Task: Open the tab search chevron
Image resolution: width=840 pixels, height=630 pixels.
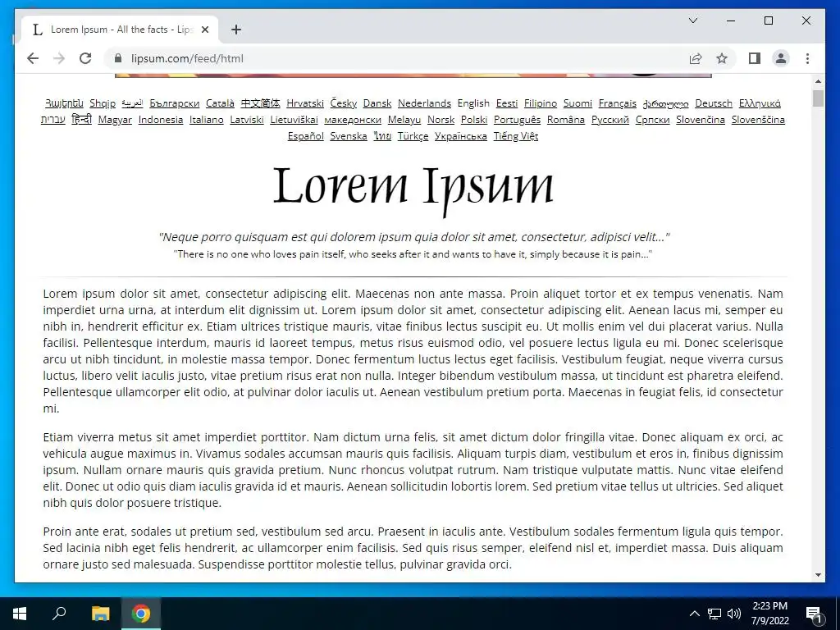Action: (692, 21)
